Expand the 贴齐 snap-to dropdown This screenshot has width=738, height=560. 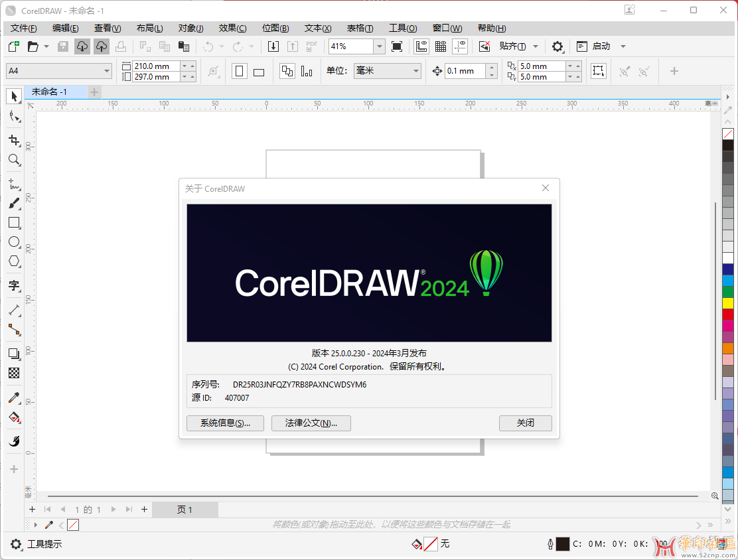[536, 46]
